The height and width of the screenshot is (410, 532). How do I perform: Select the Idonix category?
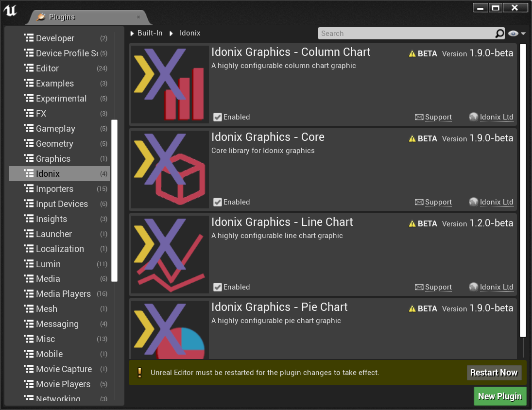pyautogui.click(x=60, y=173)
